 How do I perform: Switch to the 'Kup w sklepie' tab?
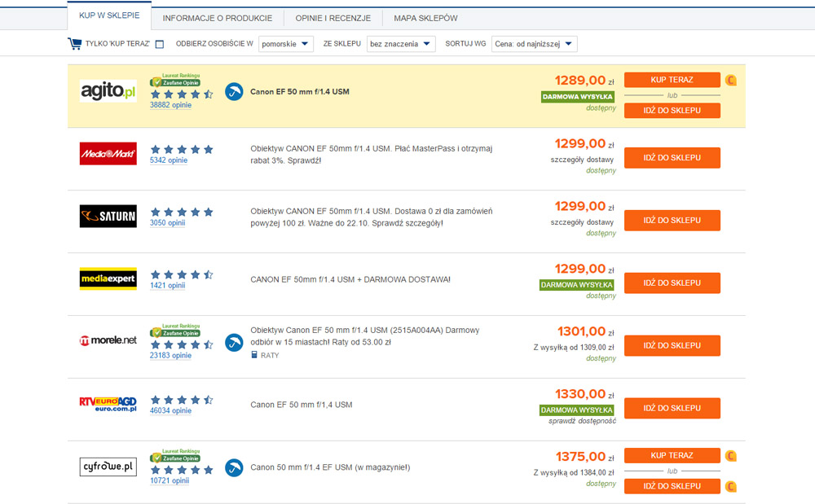click(x=109, y=15)
